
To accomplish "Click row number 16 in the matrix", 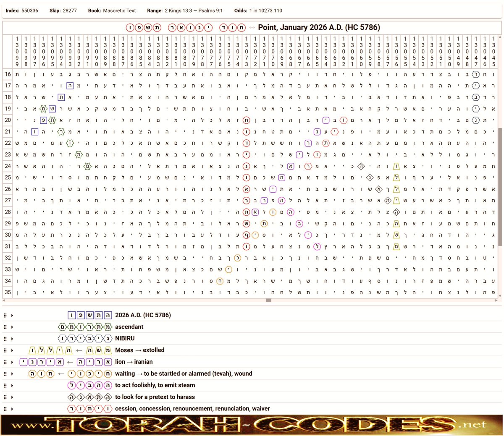I will [8, 74].
